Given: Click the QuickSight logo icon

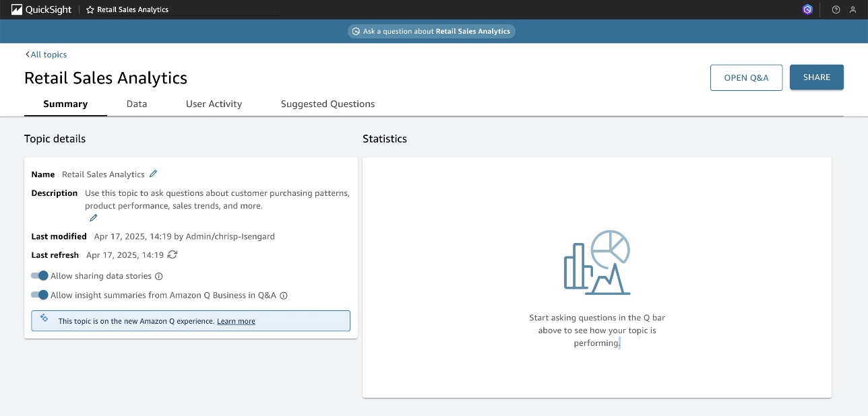Looking at the screenshot, I should click(17, 9).
